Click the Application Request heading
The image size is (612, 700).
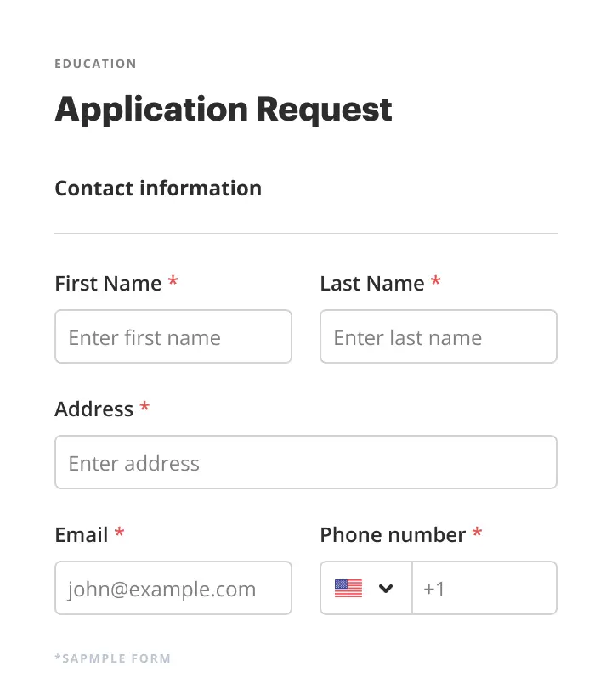point(224,110)
